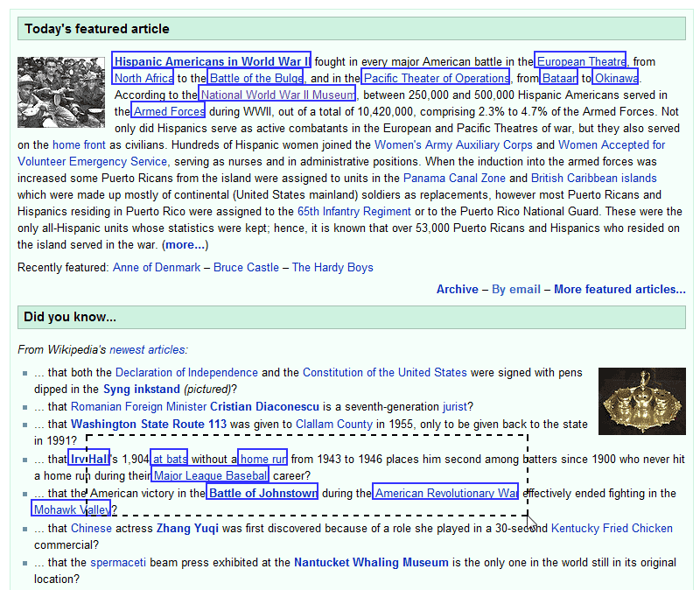Click the home run link
Viewport: 700px width, 590px height.
click(x=262, y=458)
